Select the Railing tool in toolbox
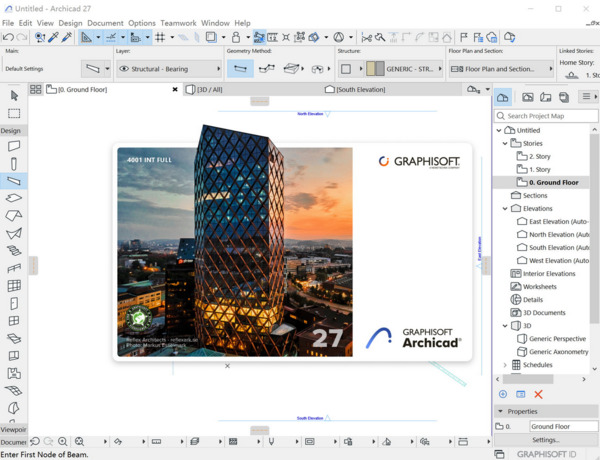 [14, 268]
